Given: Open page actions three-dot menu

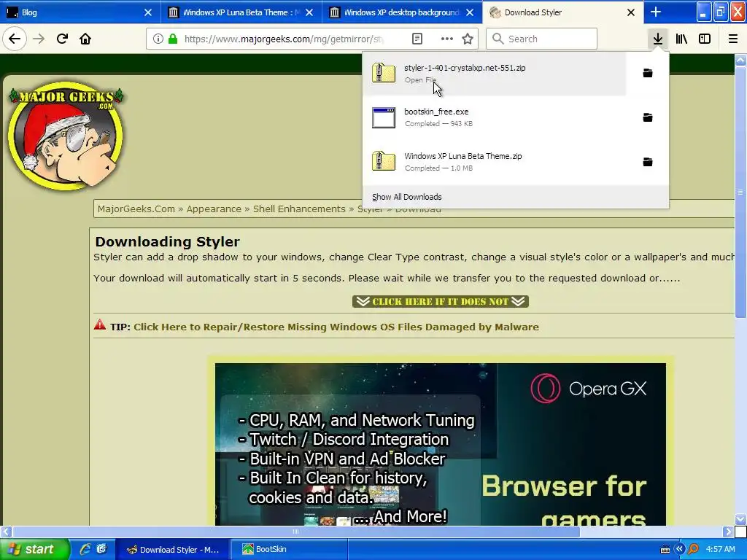Looking at the screenshot, I should tap(447, 39).
